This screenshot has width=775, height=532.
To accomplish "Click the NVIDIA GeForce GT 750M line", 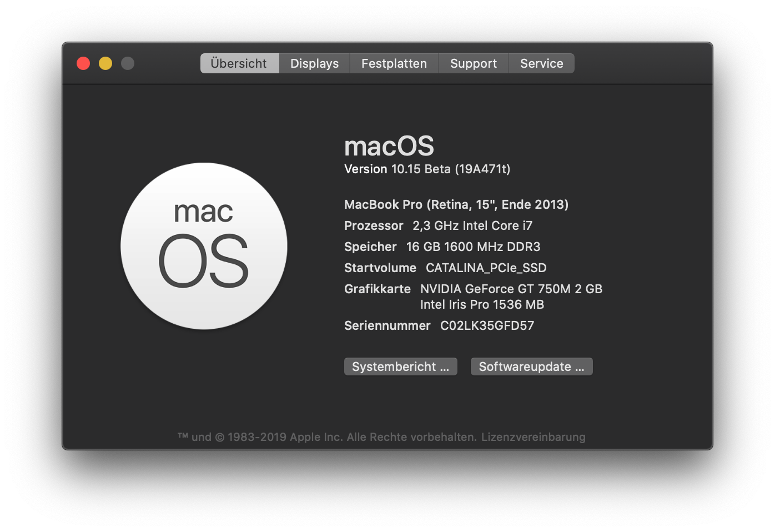I will coord(511,289).
